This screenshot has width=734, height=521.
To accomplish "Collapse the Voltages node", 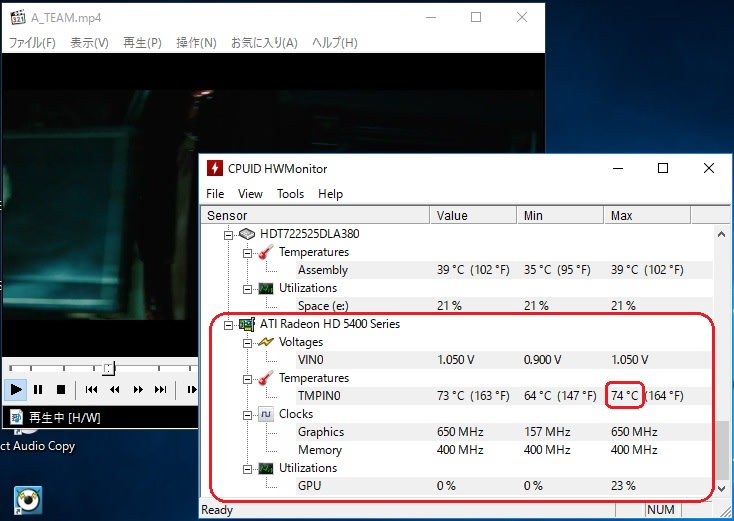I will click(x=247, y=343).
